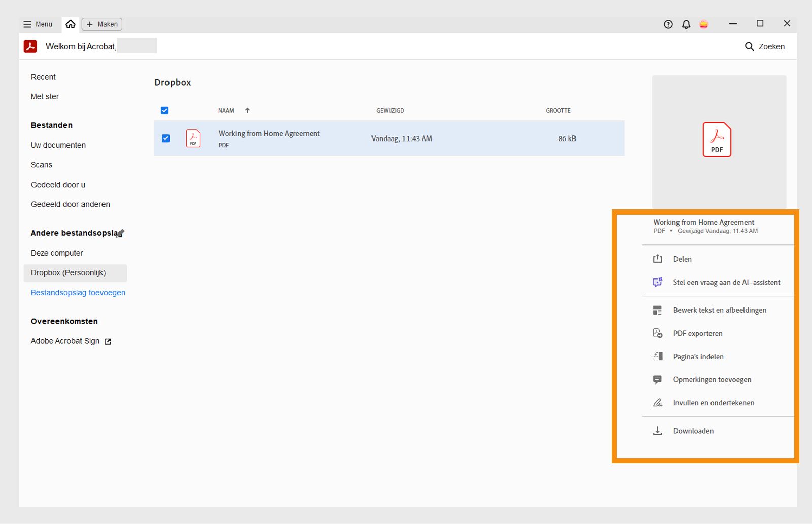Click the Vandaag, 11:43 AM date cell

click(x=401, y=138)
